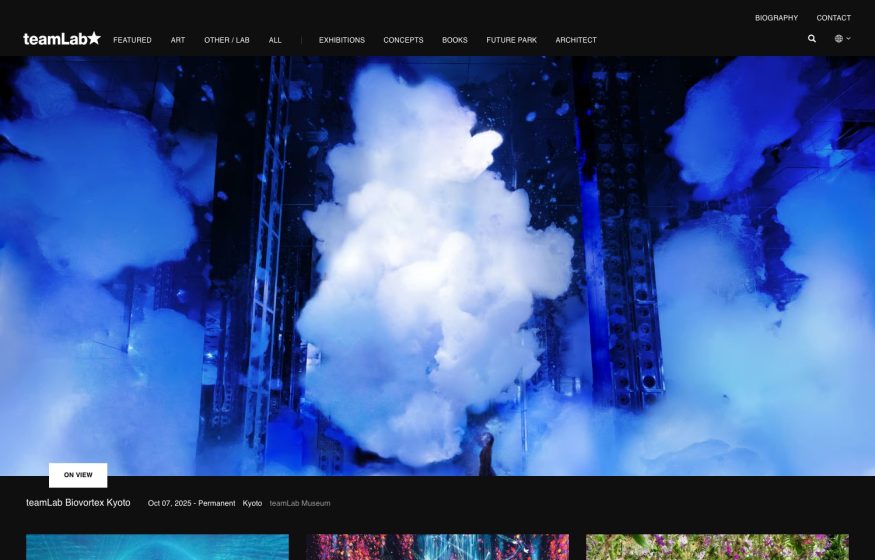Open the search magnifier icon
The width and height of the screenshot is (875, 560).
pos(811,38)
